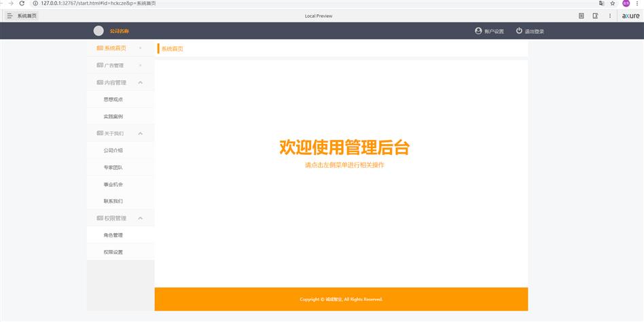644x322 pixels.
Task: Go to 角色管理 in sidebar
Action: click(x=113, y=235)
